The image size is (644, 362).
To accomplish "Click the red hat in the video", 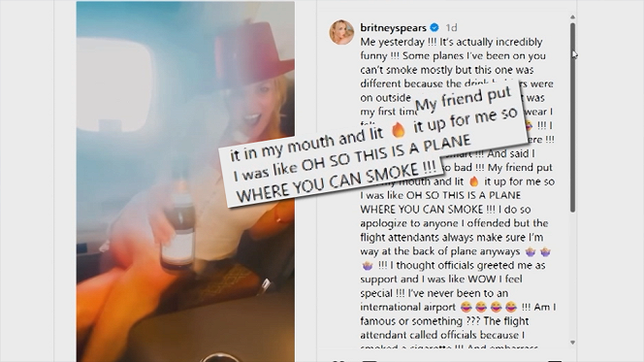I will [x=254, y=49].
